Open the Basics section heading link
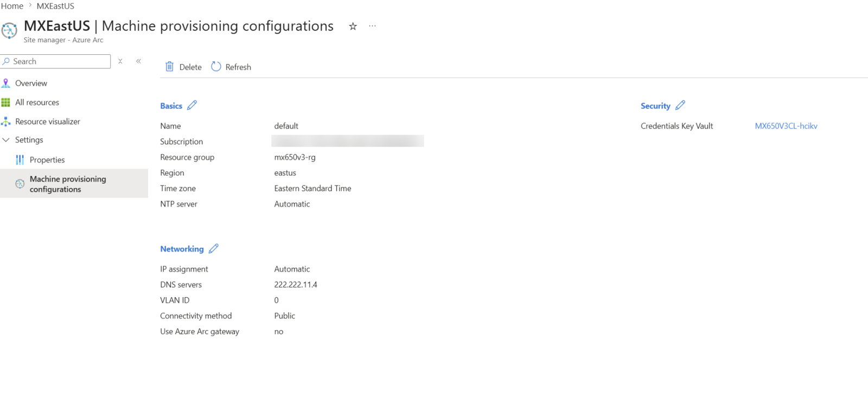The height and width of the screenshot is (409, 868). (x=171, y=106)
